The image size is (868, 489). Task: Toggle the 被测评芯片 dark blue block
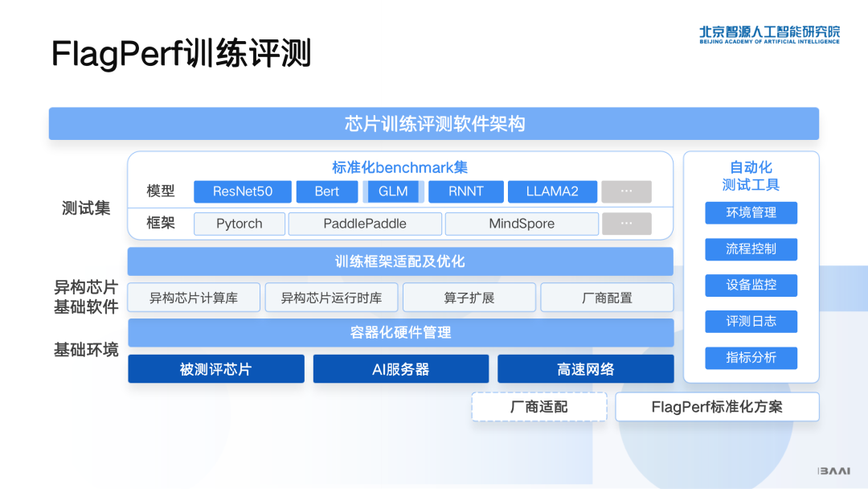click(x=215, y=368)
